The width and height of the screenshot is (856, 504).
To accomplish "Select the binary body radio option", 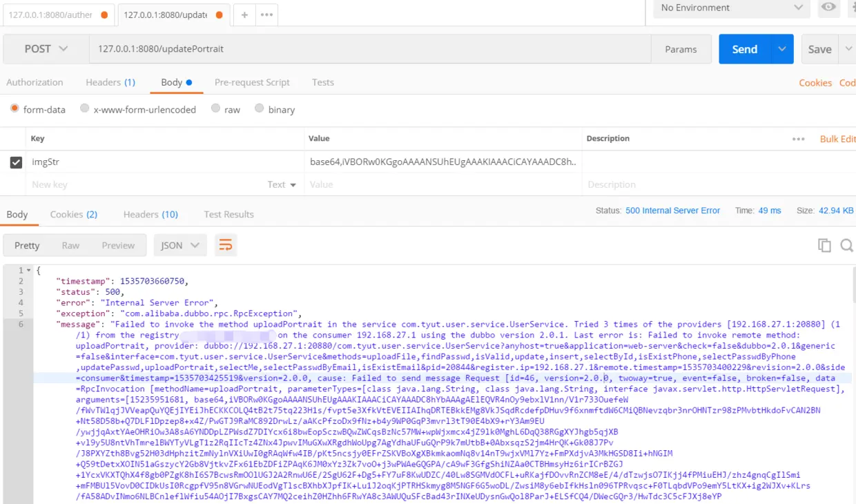I will click(259, 108).
